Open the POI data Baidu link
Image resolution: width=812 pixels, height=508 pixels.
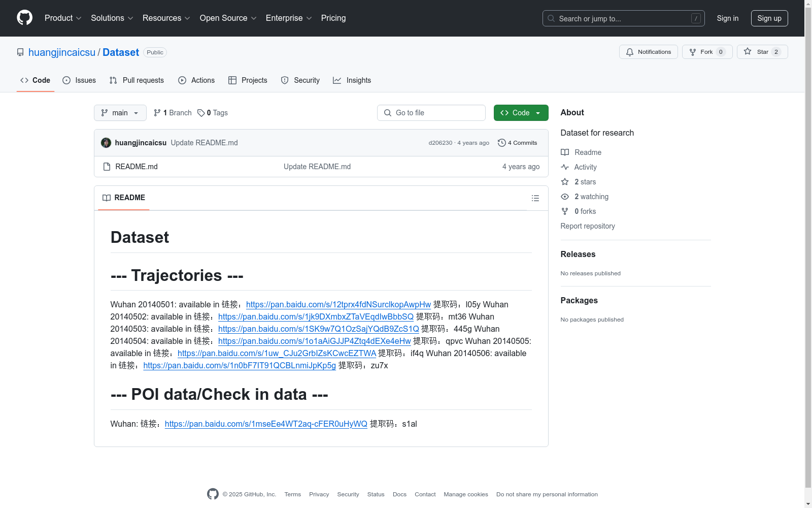point(266,424)
